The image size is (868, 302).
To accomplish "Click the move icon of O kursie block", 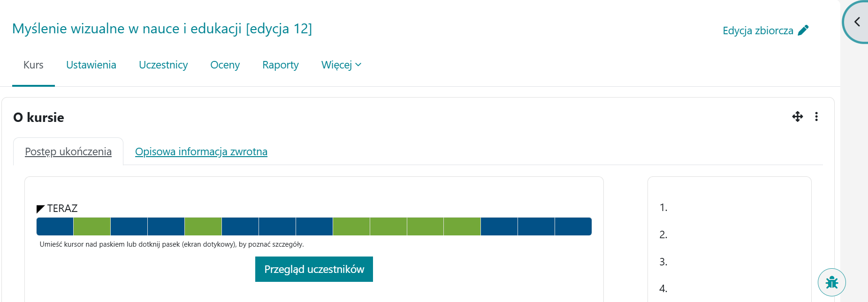I will click(x=798, y=117).
